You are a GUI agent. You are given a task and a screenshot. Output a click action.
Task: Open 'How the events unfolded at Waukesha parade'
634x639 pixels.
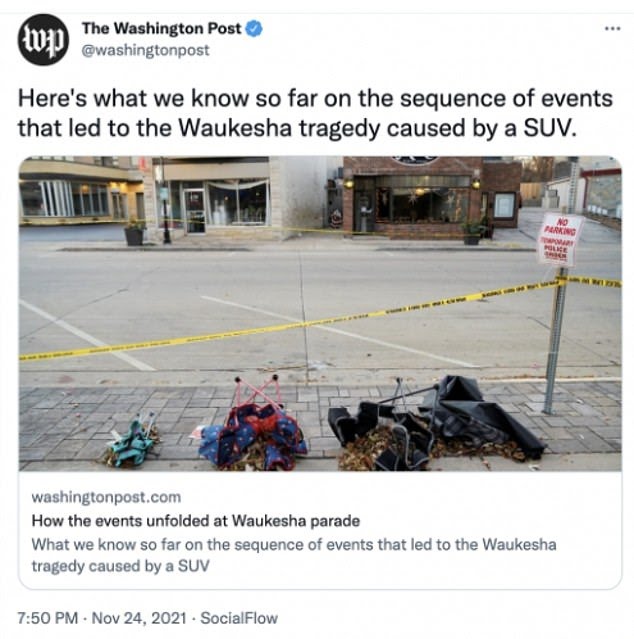point(196,521)
